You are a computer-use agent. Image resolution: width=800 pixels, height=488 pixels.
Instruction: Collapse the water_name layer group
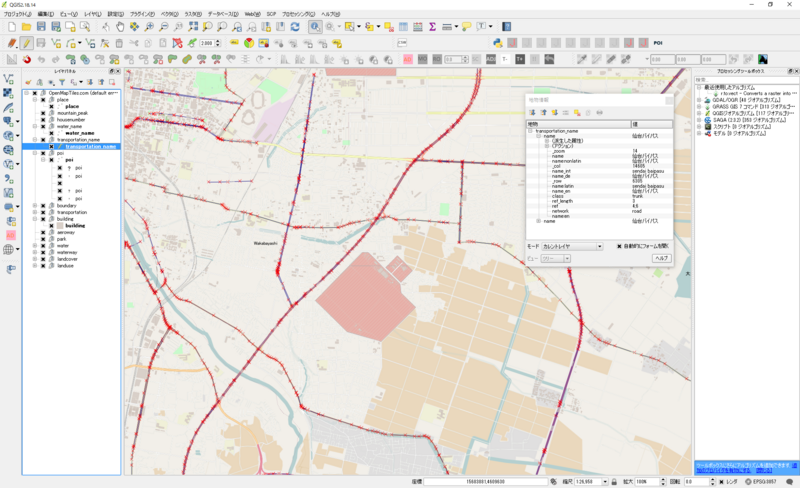click(x=35, y=126)
